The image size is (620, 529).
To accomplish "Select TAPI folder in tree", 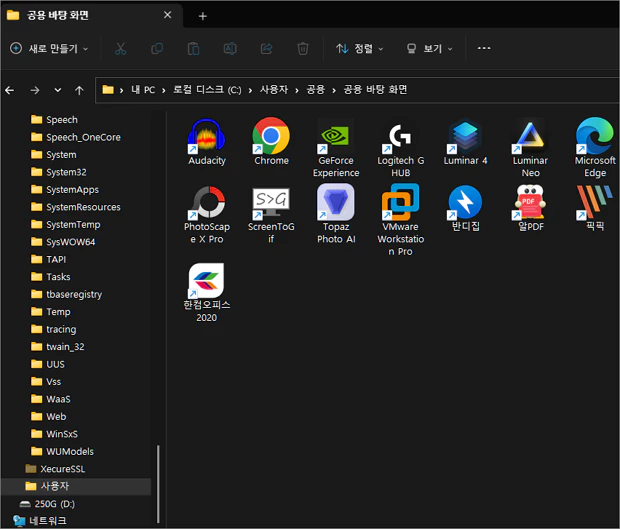I will pyautogui.click(x=48, y=259).
